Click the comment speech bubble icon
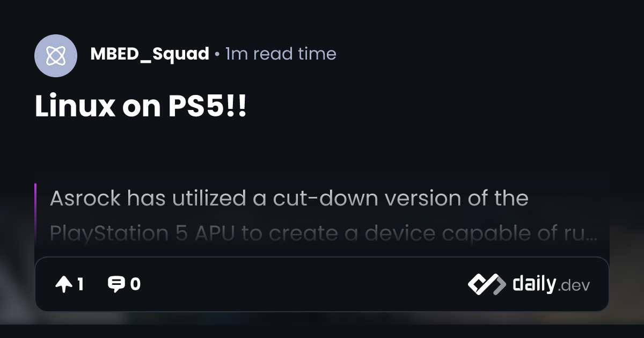This screenshot has height=338, width=644. pyautogui.click(x=116, y=284)
